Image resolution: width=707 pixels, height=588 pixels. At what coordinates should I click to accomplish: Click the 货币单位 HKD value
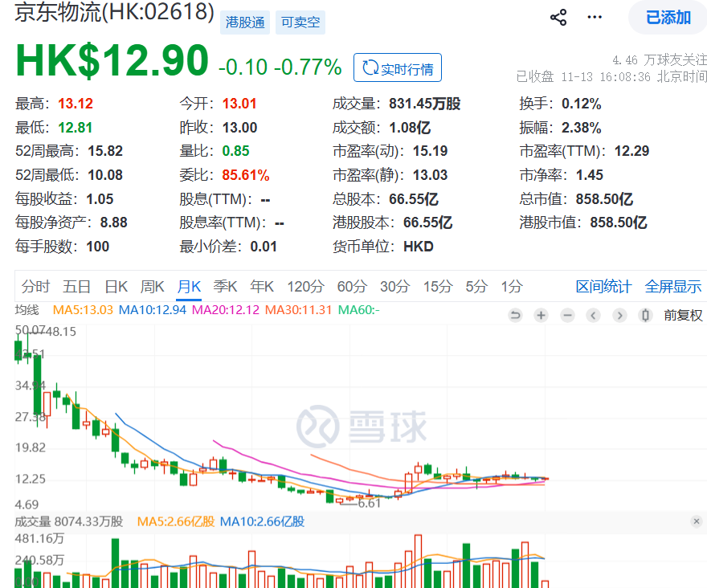419,247
